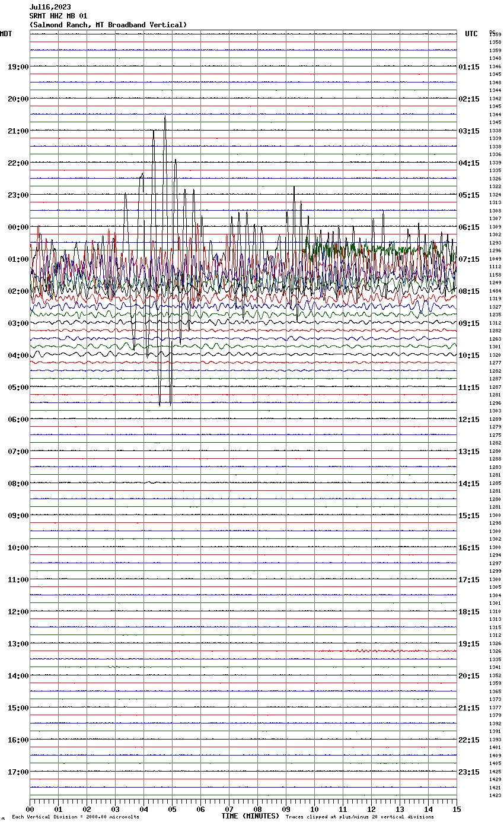The width and height of the screenshot is (504, 825).
Task: Click the minute 05 tick on bottom axis
Action: click(x=172, y=809)
